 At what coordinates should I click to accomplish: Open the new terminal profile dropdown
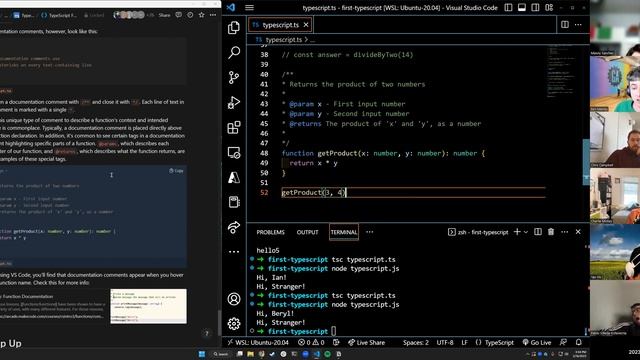tap(526, 232)
